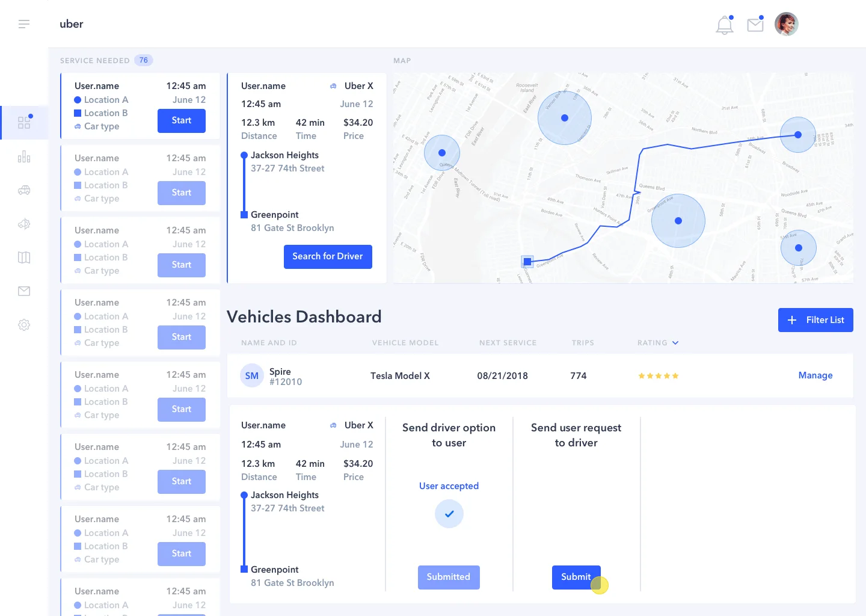Screen dimensions: 866x616
Task: Open the map sidebar icon
Action: [24, 257]
